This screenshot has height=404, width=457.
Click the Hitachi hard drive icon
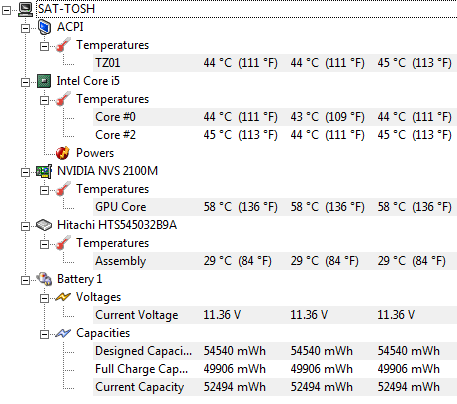[x=44, y=225]
